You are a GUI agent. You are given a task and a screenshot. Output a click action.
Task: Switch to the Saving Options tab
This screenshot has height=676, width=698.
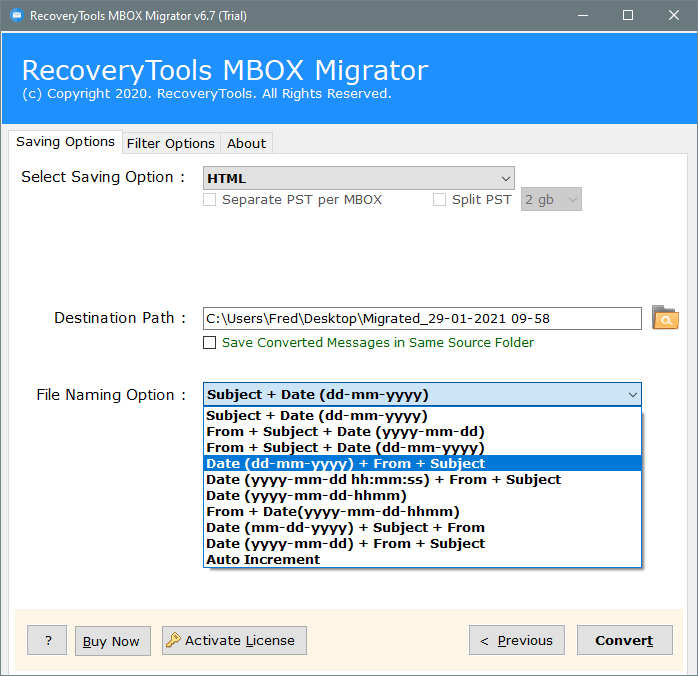point(65,142)
